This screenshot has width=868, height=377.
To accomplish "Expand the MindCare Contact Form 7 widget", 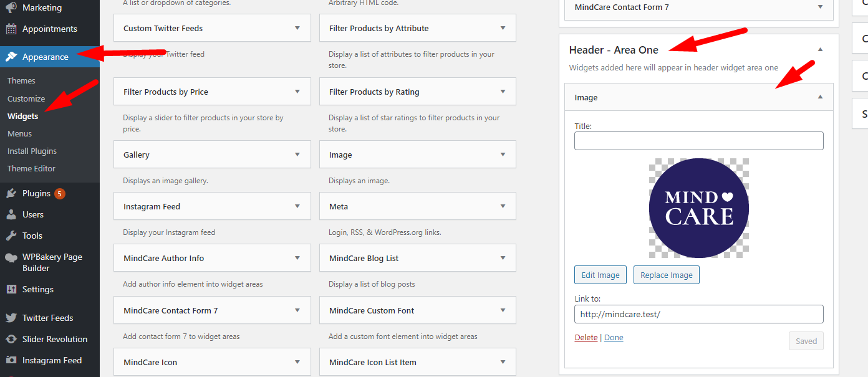I will coord(297,310).
